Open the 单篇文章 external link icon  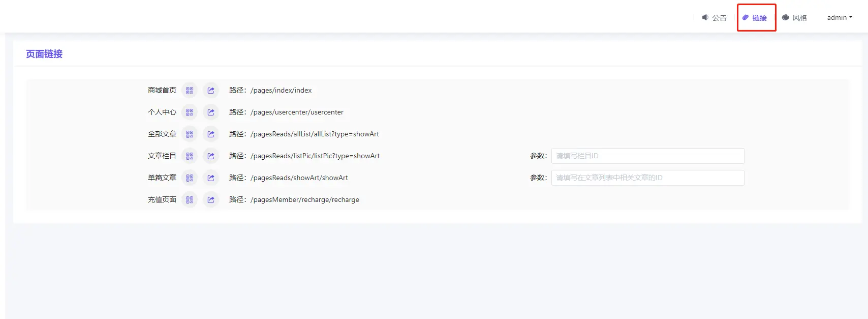pos(211,178)
